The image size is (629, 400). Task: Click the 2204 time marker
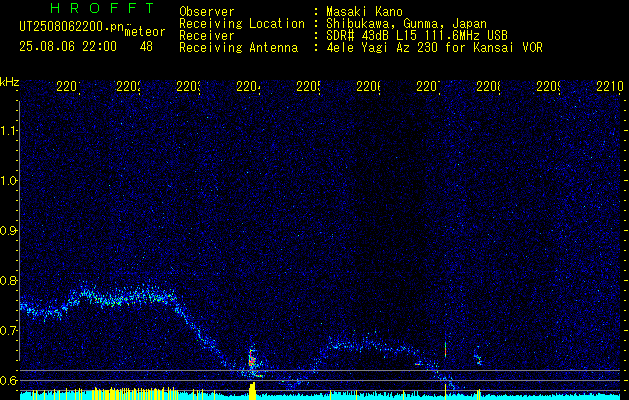point(248,87)
